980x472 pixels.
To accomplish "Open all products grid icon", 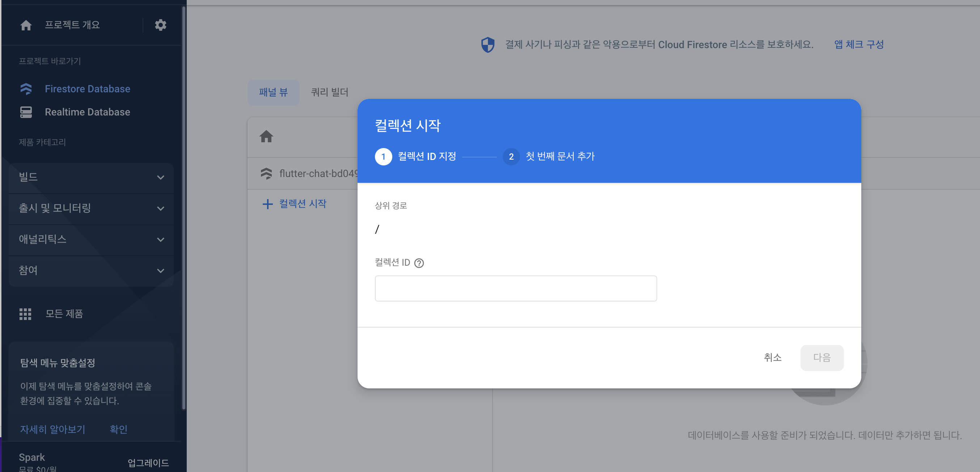I will click(x=25, y=314).
